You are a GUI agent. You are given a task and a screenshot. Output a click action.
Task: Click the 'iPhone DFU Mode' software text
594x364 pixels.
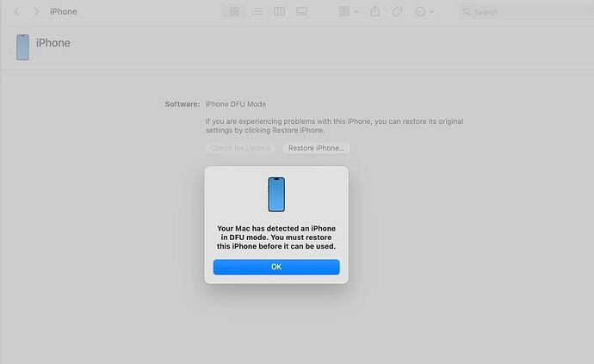click(236, 104)
